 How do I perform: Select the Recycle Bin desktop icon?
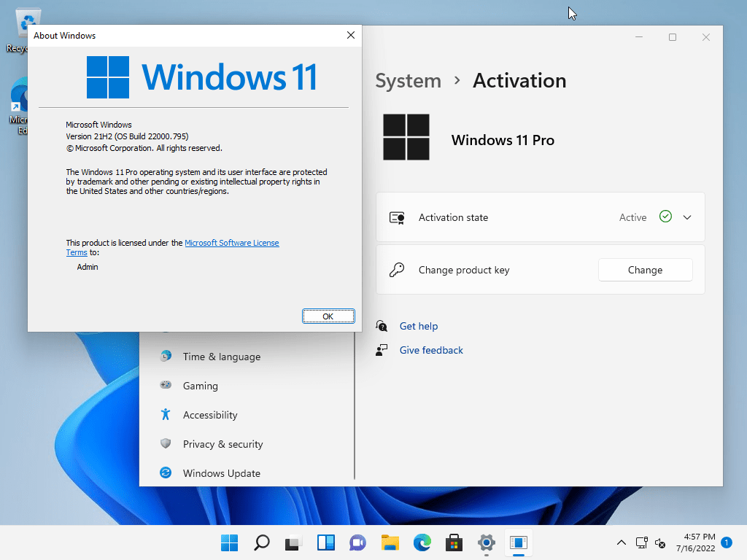pos(18,29)
